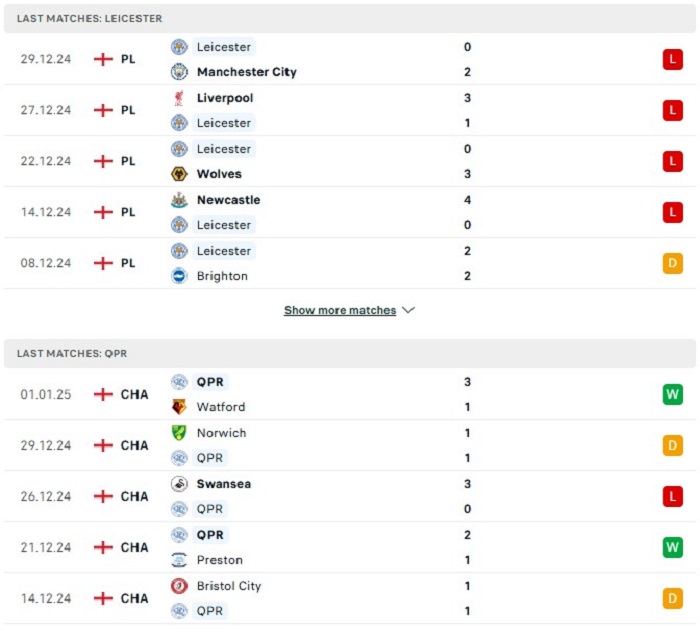The height and width of the screenshot is (638, 700).
Task: Click the Last Matches: QPR section header
Action: (x=350, y=353)
